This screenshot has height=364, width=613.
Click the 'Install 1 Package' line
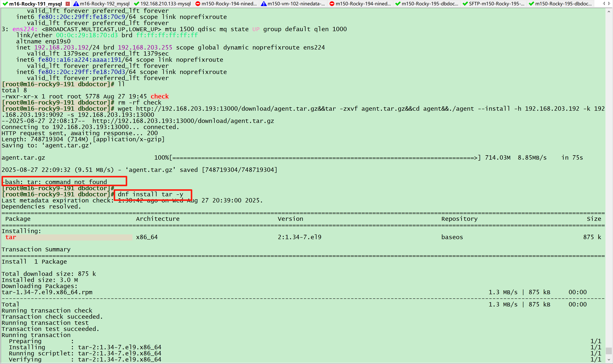click(x=34, y=262)
